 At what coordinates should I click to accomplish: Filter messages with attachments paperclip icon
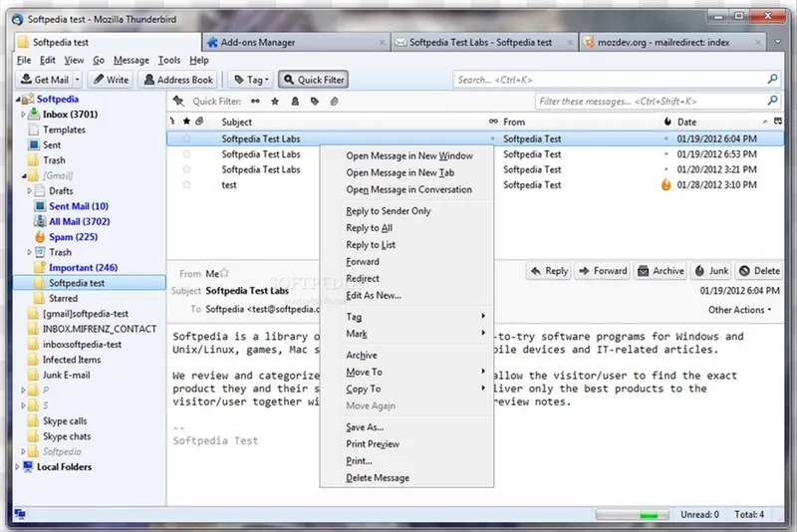coord(334,101)
